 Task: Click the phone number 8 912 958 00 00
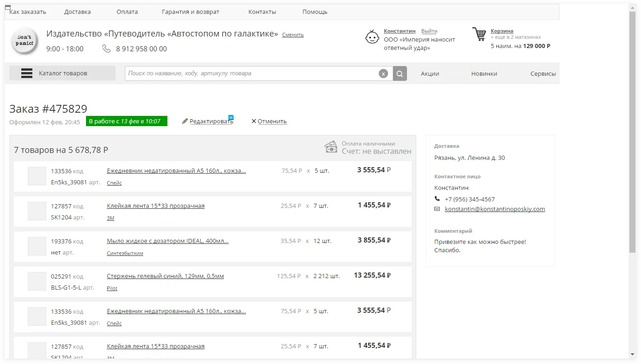point(142,49)
